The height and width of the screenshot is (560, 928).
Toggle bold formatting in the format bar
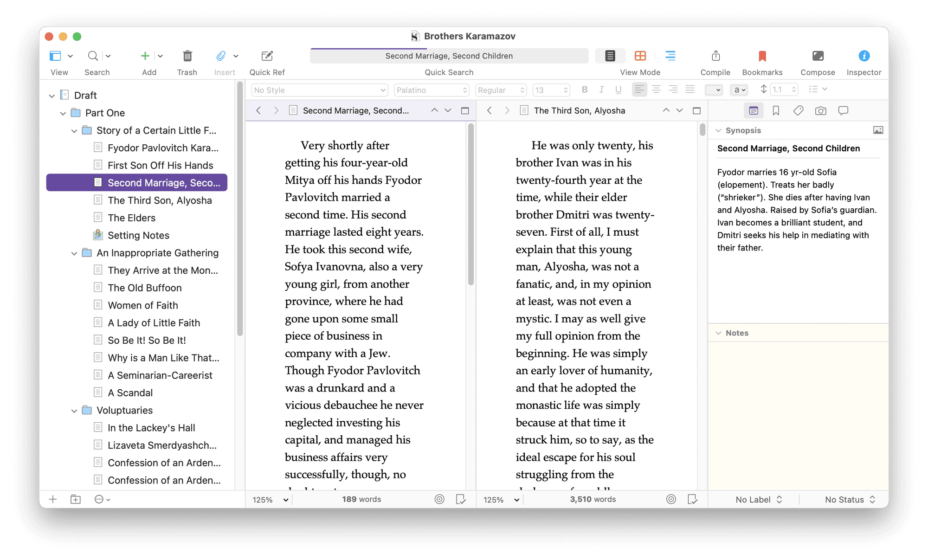pos(585,90)
